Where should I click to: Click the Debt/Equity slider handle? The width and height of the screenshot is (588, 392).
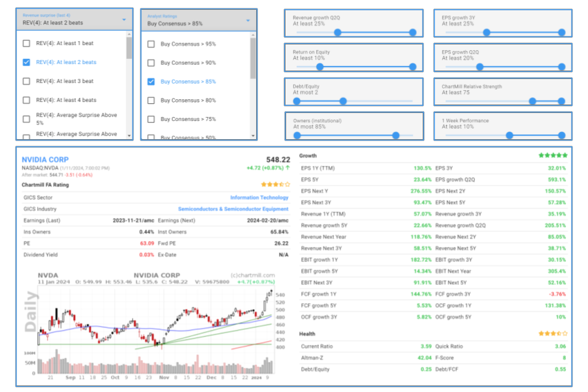click(342, 101)
